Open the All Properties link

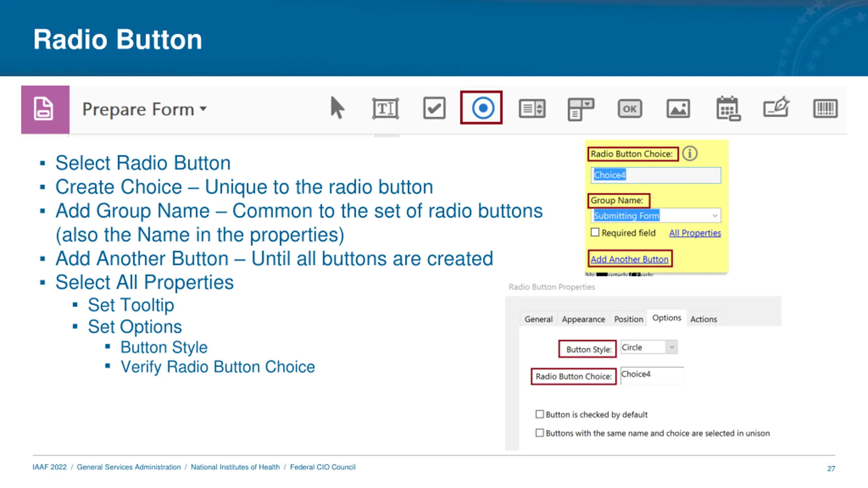click(695, 233)
